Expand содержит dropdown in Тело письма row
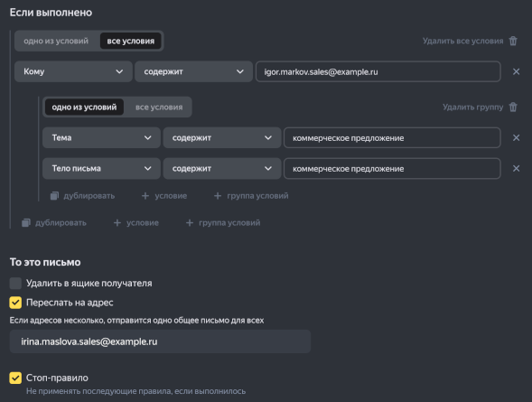532x402 pixels. click(x=222, y=168)
